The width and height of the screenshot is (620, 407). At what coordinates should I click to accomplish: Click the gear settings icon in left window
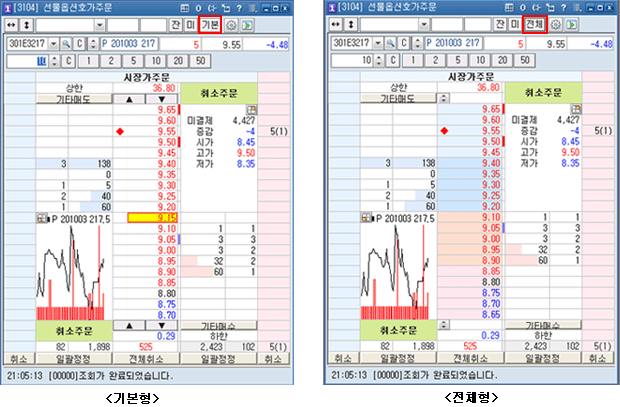[x=231, y=24]
